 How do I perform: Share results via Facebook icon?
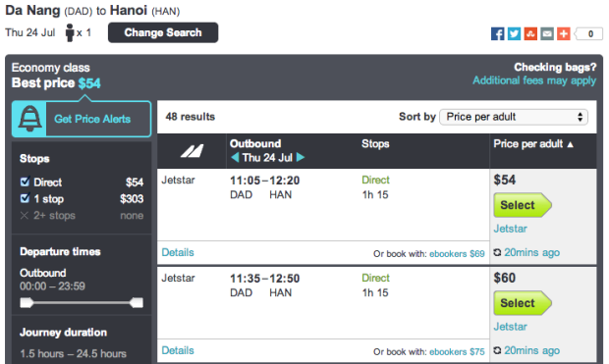498,33
